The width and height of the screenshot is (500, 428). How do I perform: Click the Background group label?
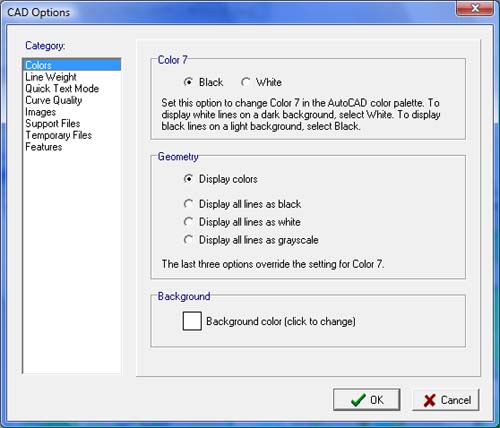coord(184,296)
